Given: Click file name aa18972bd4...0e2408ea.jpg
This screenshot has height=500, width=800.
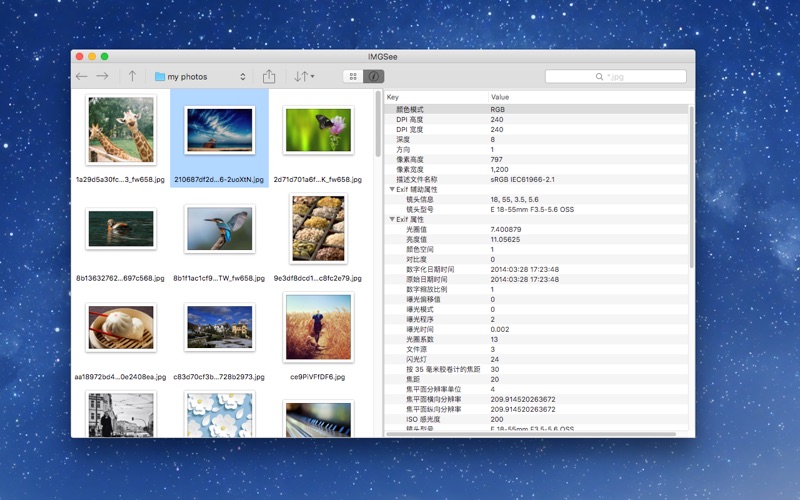Looking at the screenshot, I should pyautogui.click(x=120, y=377).
